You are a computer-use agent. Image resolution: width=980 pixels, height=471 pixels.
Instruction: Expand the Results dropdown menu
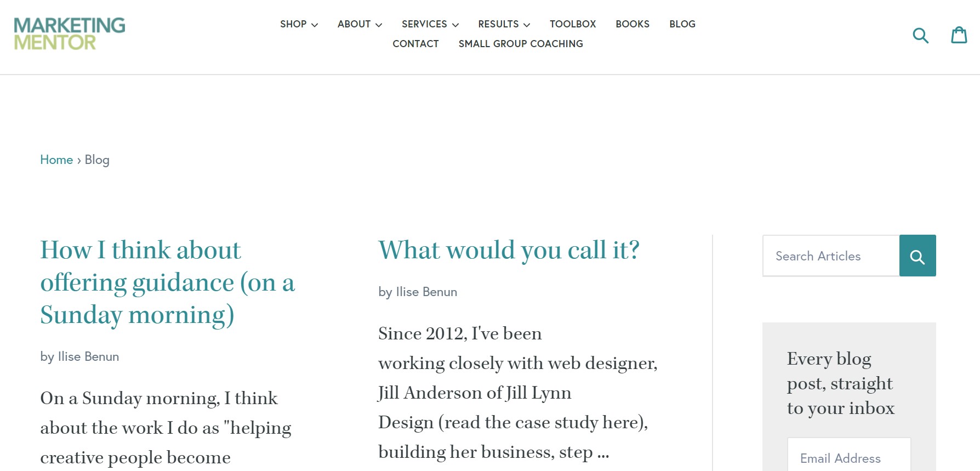click(x=504, y=24)
